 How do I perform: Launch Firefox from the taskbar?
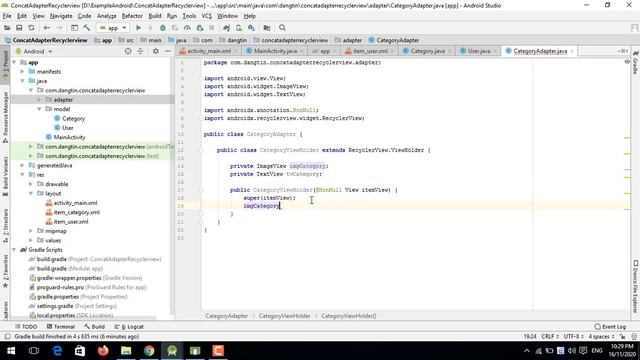[x=103, y=351]
